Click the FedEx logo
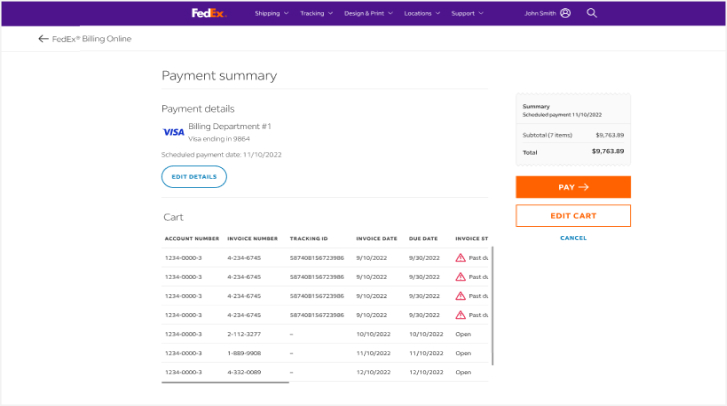727x406 pixels. click(209, 13)
